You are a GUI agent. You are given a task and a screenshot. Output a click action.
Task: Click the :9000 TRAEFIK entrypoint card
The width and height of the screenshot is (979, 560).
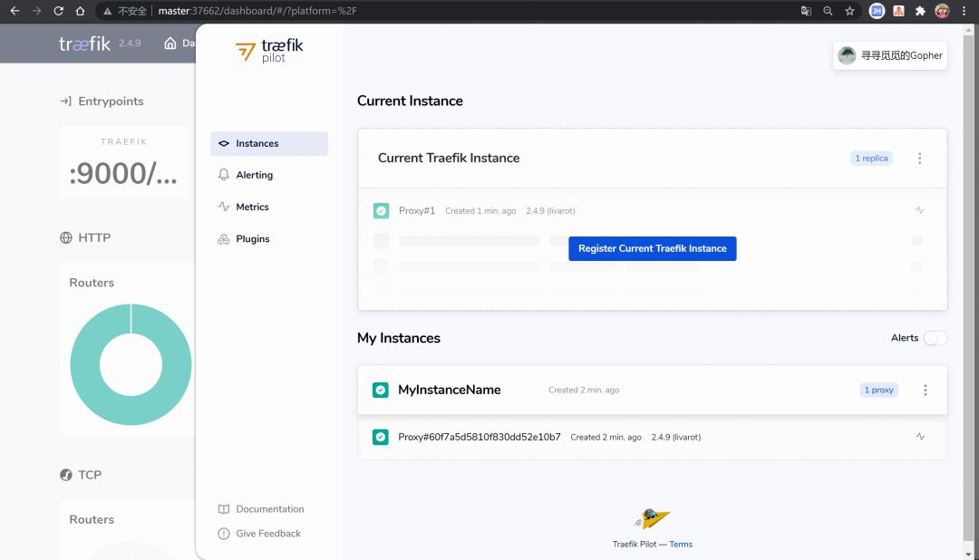pyautogui.click(x=124, y=162)
